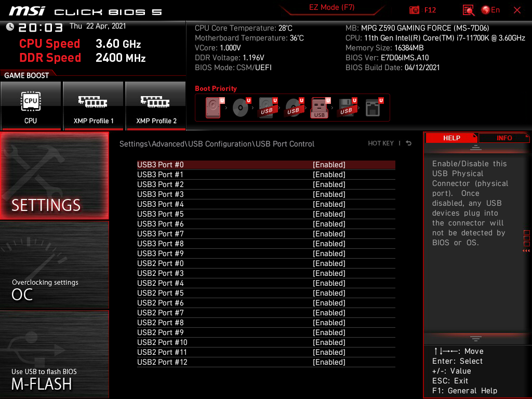Click the breadcrumb path Settings\Advanced\USB Configuration
This screenshot has width=532, height=399.
pos(186,144)
